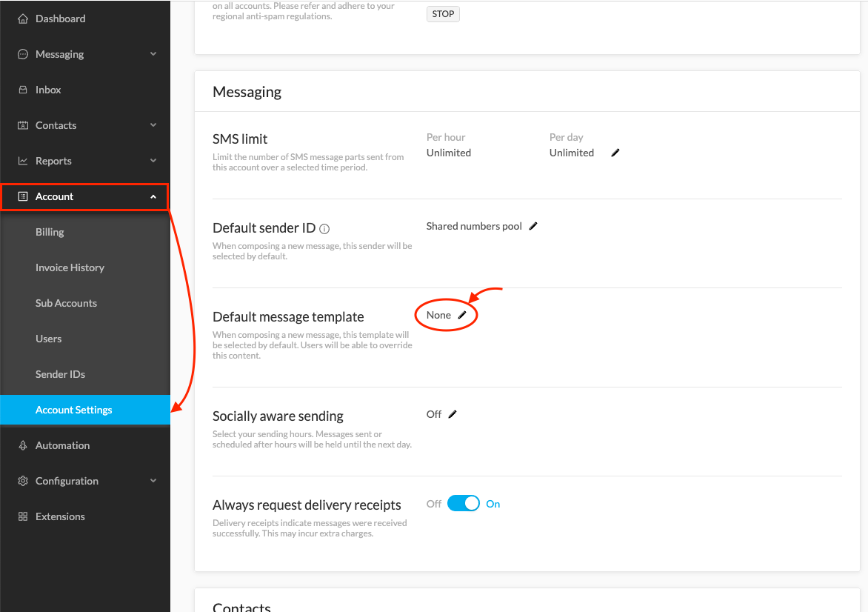868x612 pixels.
Task: Open the Automation section
Action: 64,445
